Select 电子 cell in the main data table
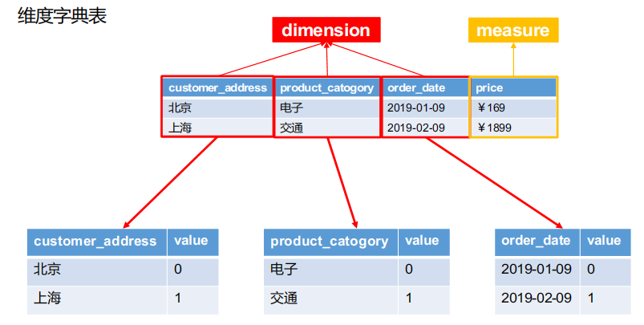Image resolution: width=644 pixels, height=325 pixels. [x=327, y=108]
